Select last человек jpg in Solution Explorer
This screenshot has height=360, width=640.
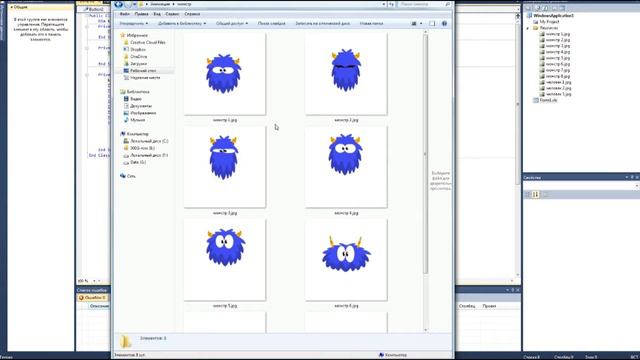tap(556, 94)
